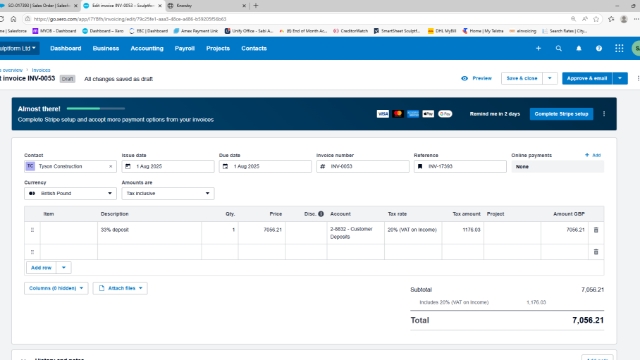The image size is (640, 360).
Task: Click Complete Stripe setup button
Action: [x=561, y=114]
